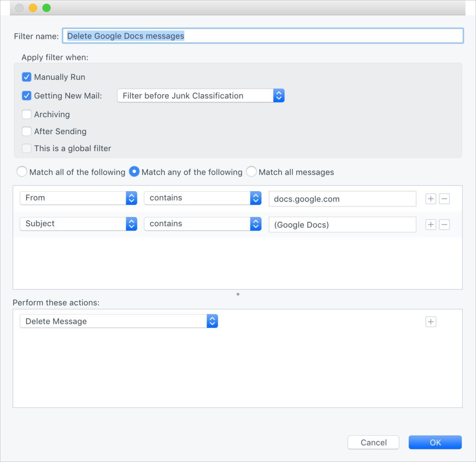
Task: Enable the Archiving checkbox
Action: (x=27, y=114)
